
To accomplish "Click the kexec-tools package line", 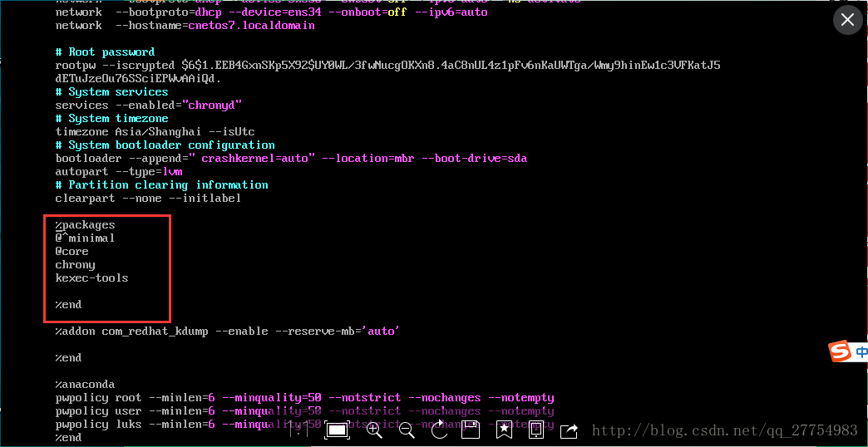I will (x=91, y=278).
